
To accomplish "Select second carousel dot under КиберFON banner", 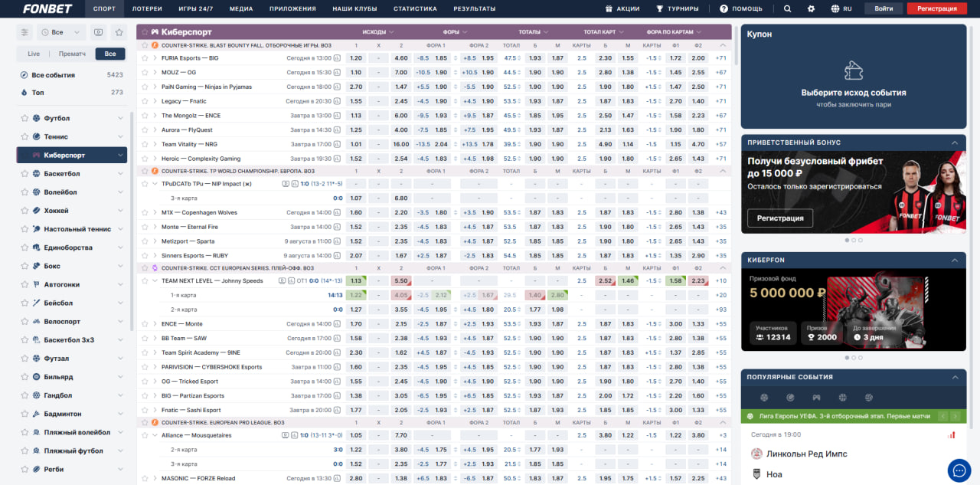I will pos(853,357).
